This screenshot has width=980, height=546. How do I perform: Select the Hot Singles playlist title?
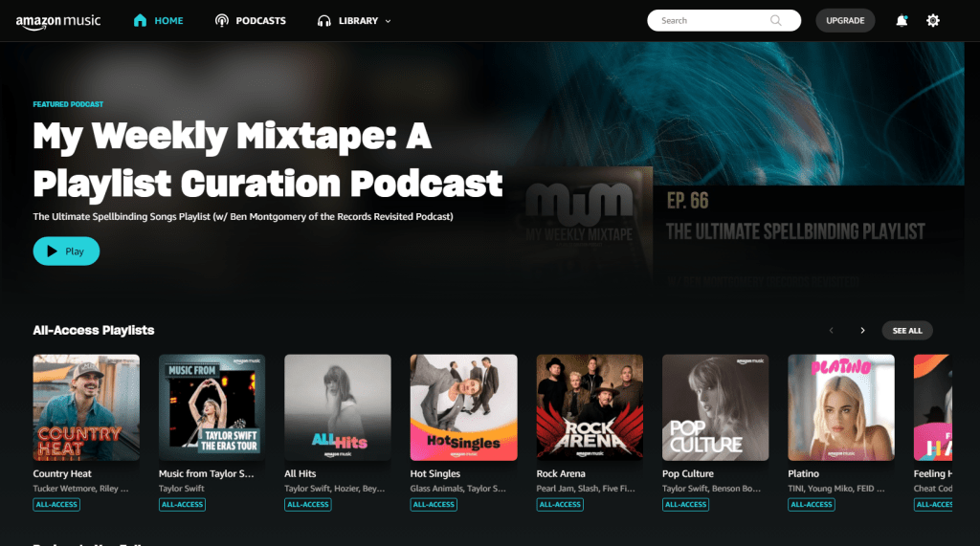pos(435,473)
